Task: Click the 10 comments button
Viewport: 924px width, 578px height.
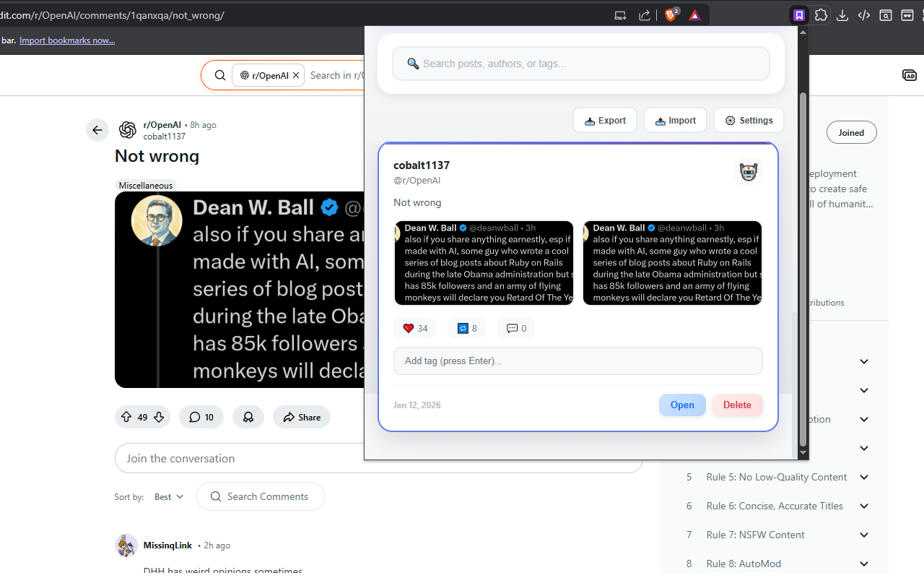Action: pos(201,417)
